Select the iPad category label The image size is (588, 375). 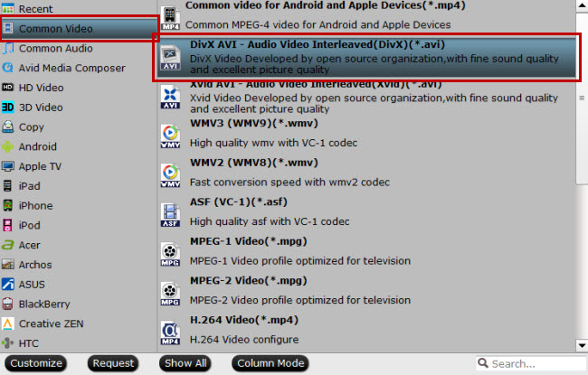coord(29,186)
